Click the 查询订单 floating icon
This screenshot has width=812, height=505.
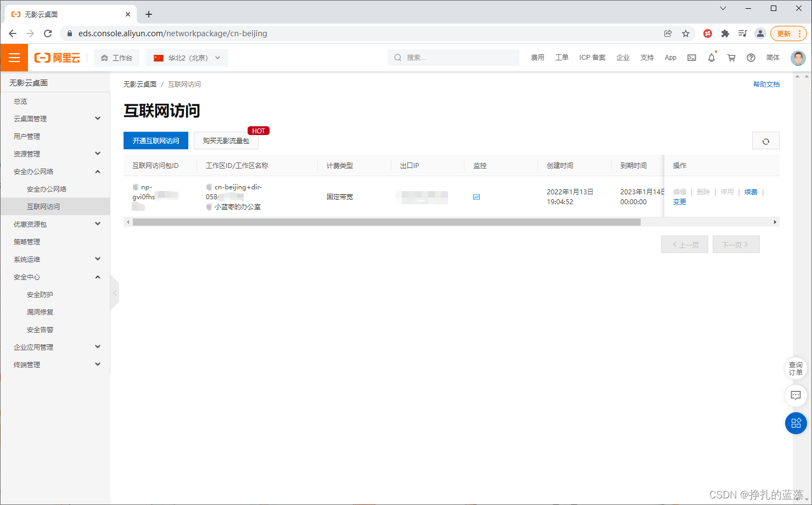coord(796,368)
